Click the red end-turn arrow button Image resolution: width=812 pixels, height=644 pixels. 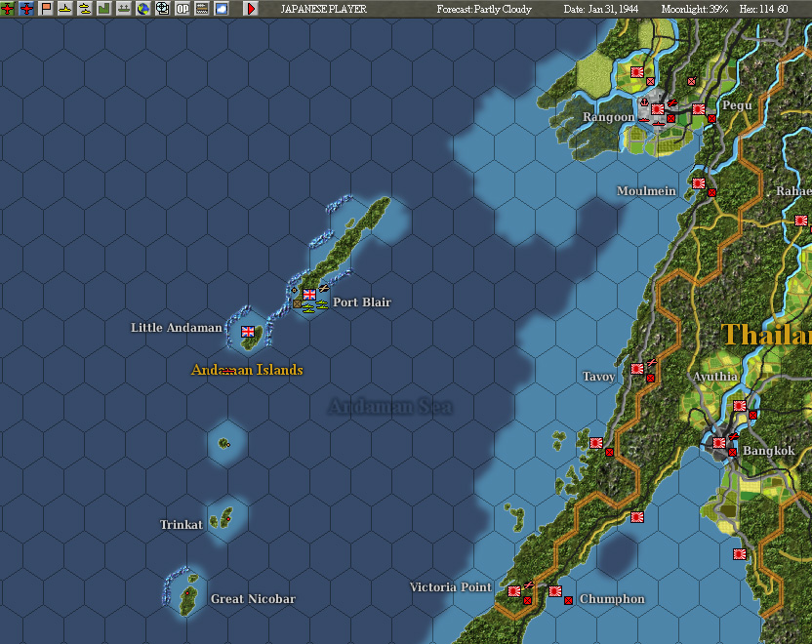251,8
